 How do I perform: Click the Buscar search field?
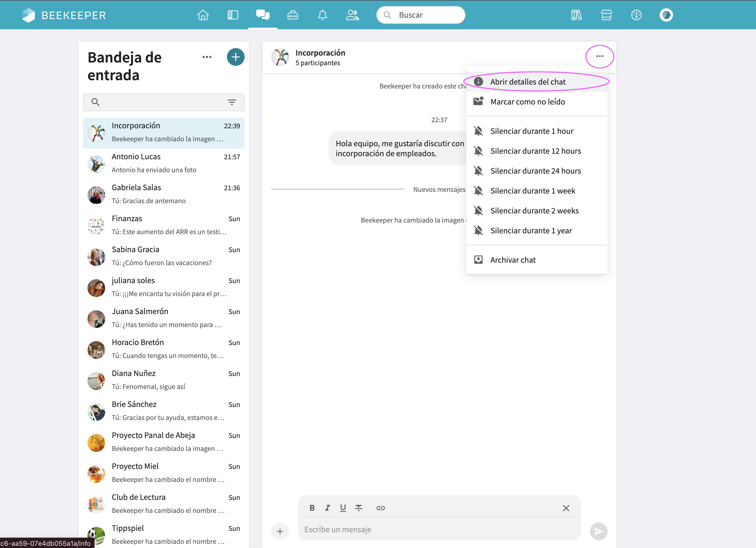click(x=421, y=15)
